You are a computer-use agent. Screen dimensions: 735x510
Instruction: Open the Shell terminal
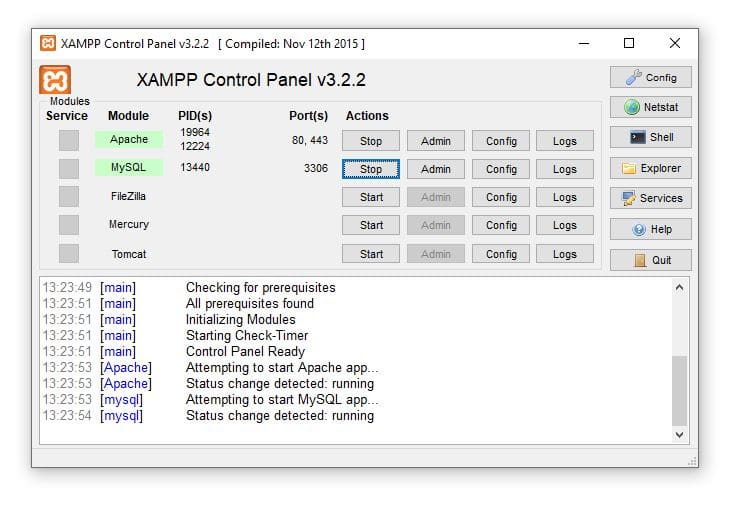click(650, 137)
